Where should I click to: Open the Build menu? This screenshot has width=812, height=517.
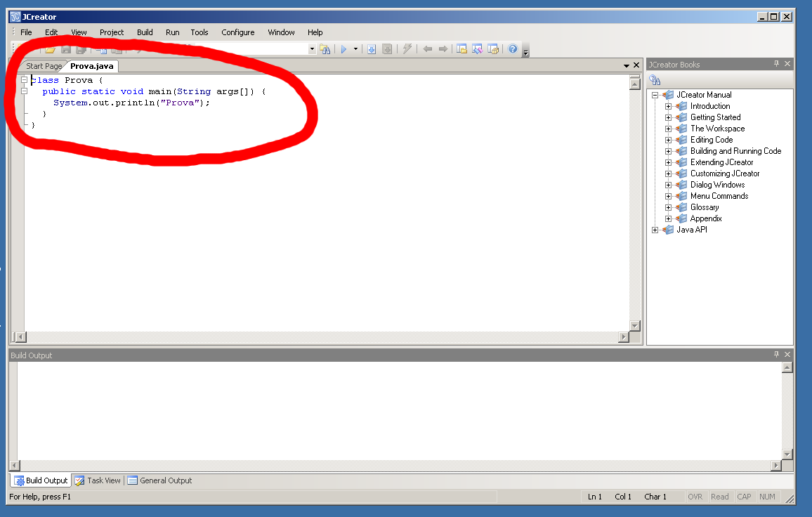tap(145, 32)
